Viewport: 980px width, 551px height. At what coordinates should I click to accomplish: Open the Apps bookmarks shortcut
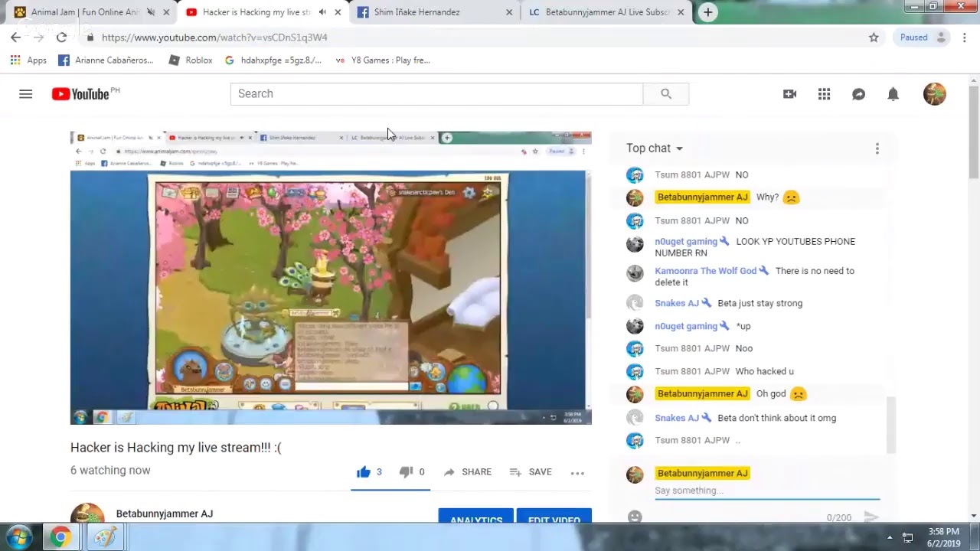click(28, 60)
